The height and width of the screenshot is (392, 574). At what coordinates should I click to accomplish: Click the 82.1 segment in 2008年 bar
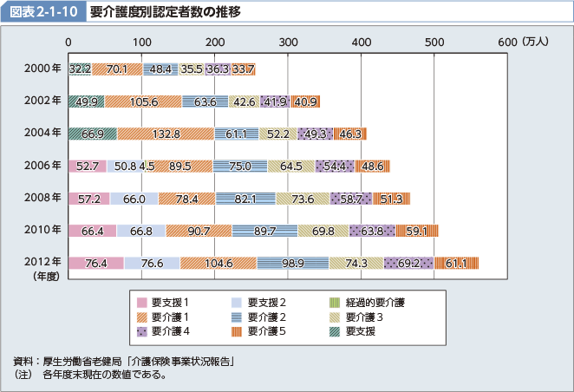click(x=245, y=199)
